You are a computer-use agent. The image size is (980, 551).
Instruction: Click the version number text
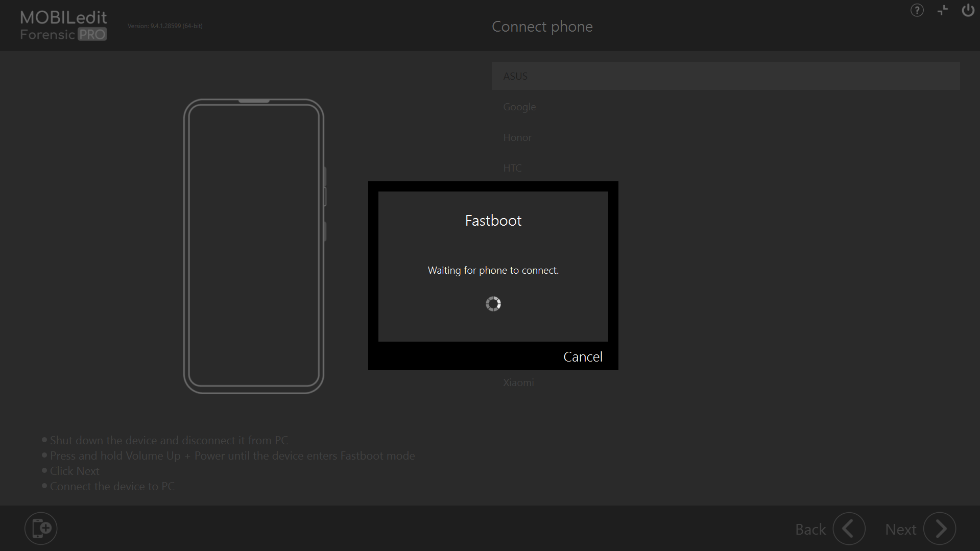[165, 26]
